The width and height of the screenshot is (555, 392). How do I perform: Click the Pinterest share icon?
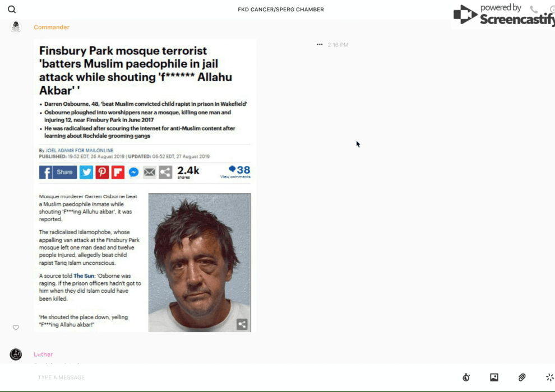[102, 172]
